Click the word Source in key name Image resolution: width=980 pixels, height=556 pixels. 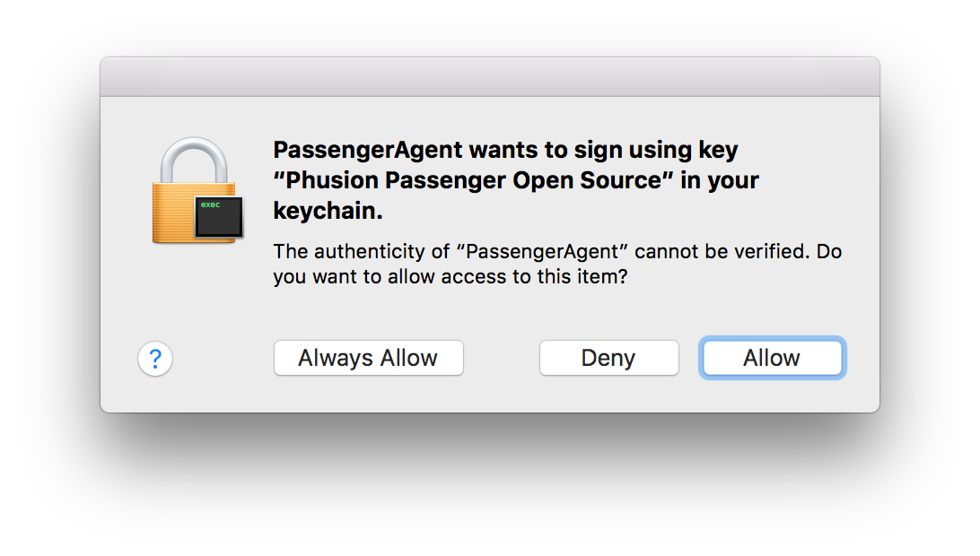(621, 180)
